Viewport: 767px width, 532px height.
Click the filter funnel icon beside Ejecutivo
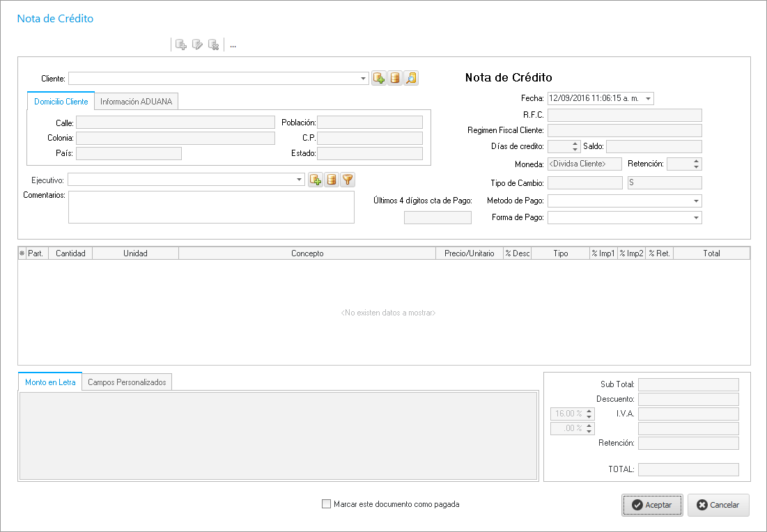348,180
